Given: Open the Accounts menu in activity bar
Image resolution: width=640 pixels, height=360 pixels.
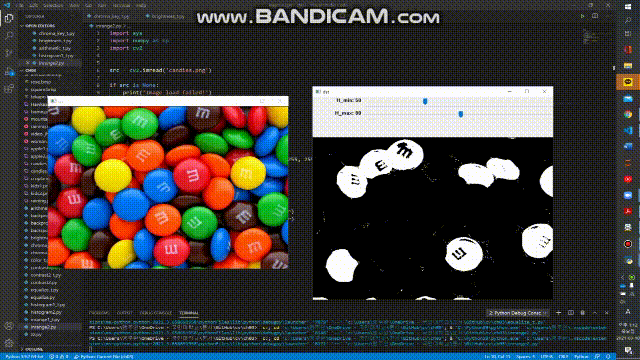Looking at the screenshot, I should 9,326.
